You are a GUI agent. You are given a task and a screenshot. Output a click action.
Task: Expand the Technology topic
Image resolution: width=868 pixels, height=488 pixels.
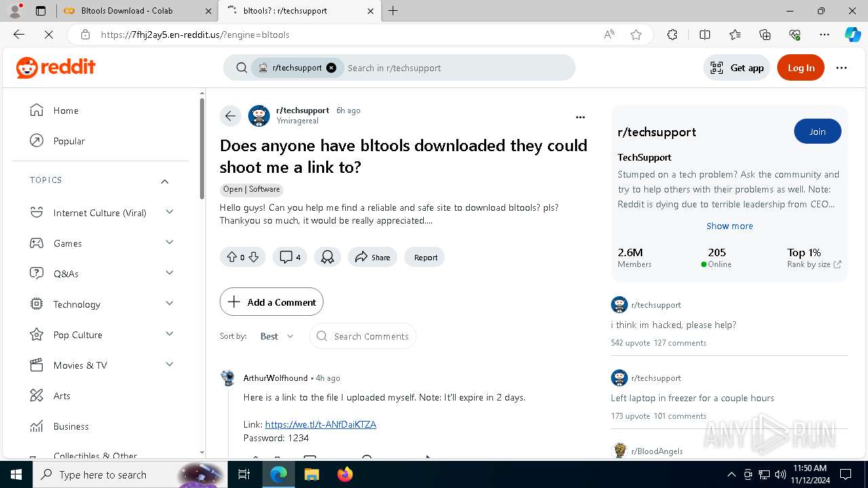click(x=170, y=304)
